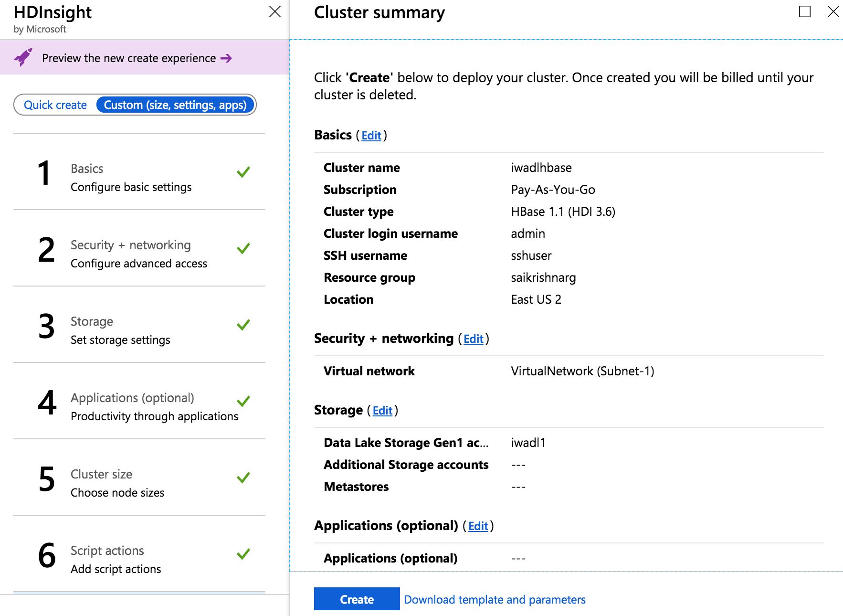Click the checkmark next to Storage step
The width and height of the screenshot is (843, 616).
tap(243, 325)
